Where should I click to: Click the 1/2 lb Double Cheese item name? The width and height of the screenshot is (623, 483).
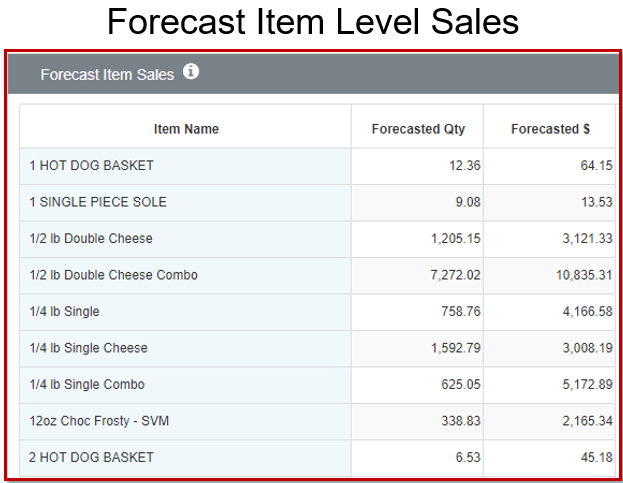pos(91,239)
